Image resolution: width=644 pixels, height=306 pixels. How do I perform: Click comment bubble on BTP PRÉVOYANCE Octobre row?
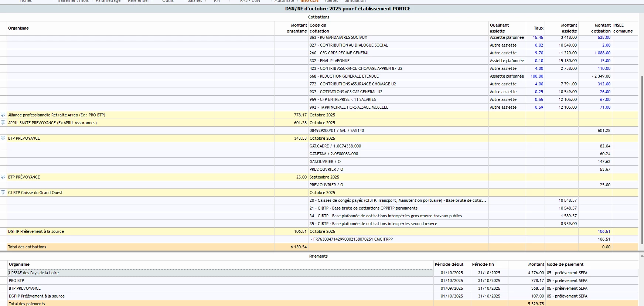(3, 138)
